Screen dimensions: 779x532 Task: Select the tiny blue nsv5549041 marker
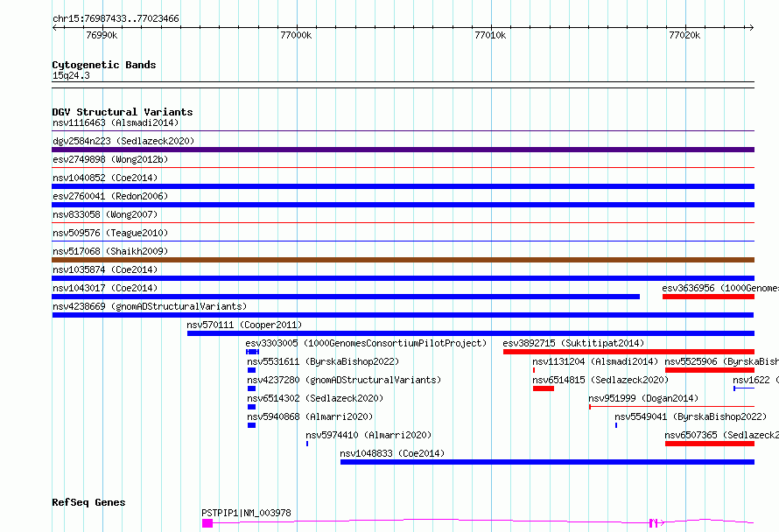(x=616, y=425)
